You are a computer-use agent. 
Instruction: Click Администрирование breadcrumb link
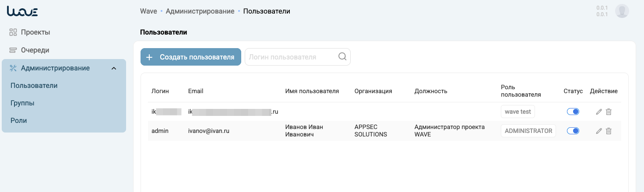[x=200, y=11]
